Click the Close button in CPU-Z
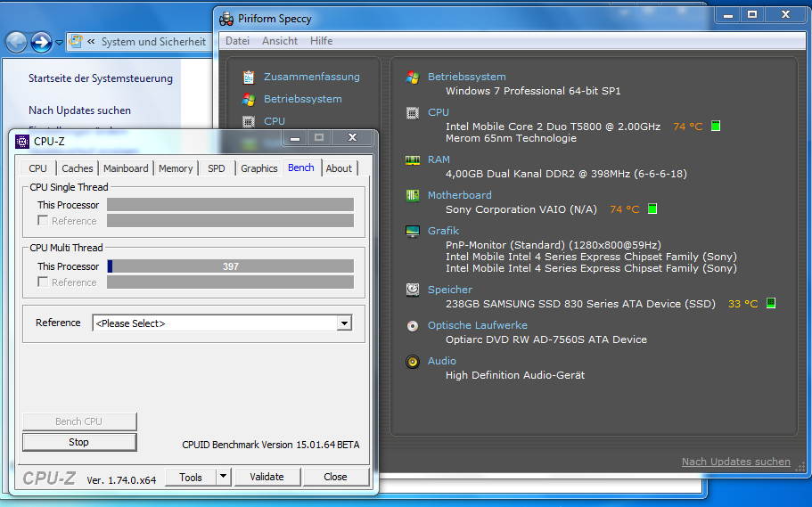Image resolution: width=812 pixels, height=507 pixels. [x=335, y=477]
